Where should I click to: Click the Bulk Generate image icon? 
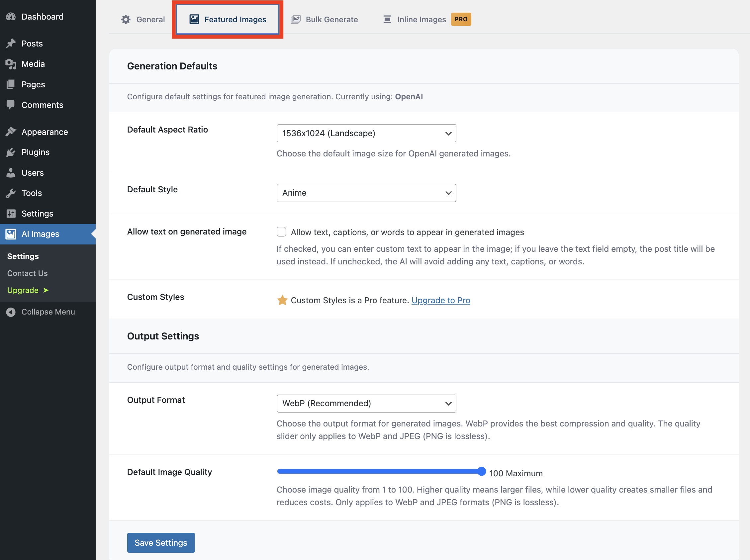(x=295, y=19)
